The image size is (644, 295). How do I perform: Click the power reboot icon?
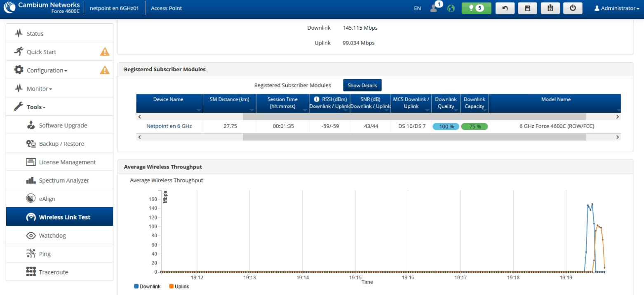coord(572,8)
